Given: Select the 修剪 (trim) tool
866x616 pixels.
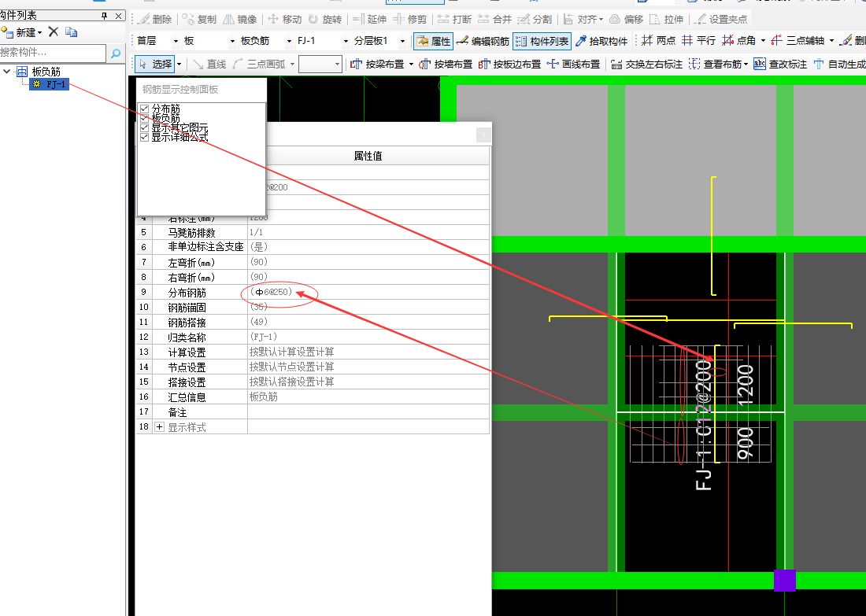Looking at the screenshot, I should (410, 20).
